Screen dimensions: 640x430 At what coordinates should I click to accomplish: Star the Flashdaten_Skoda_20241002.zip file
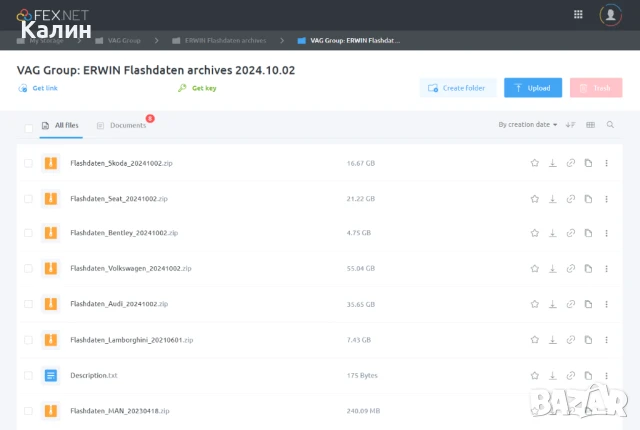(535, 163)
